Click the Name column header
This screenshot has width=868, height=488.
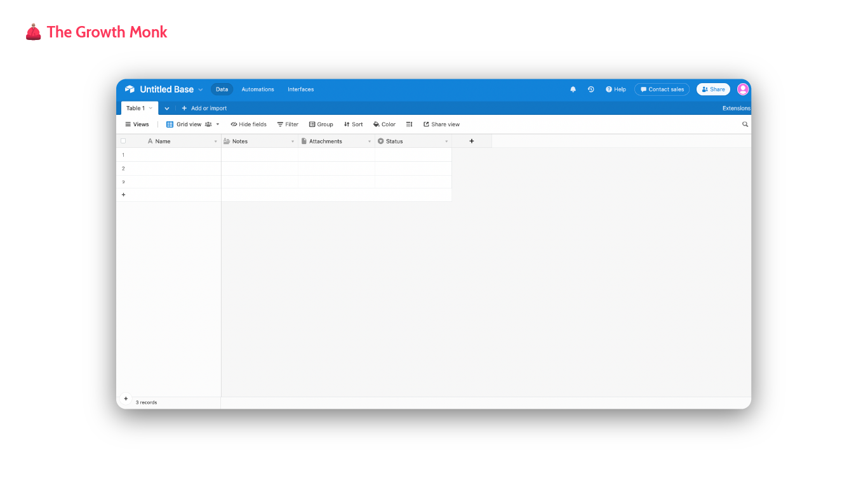point(169,141)
